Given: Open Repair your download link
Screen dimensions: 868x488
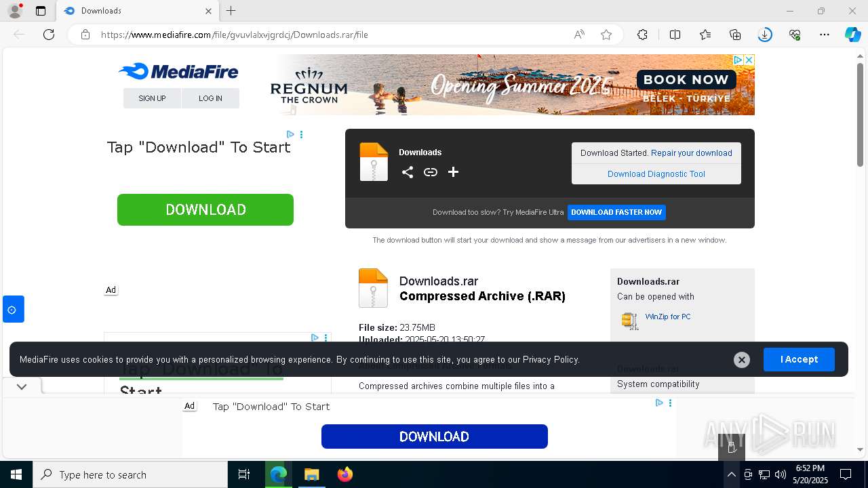Looking at the screenshot, I should click(x=692, y=153).
